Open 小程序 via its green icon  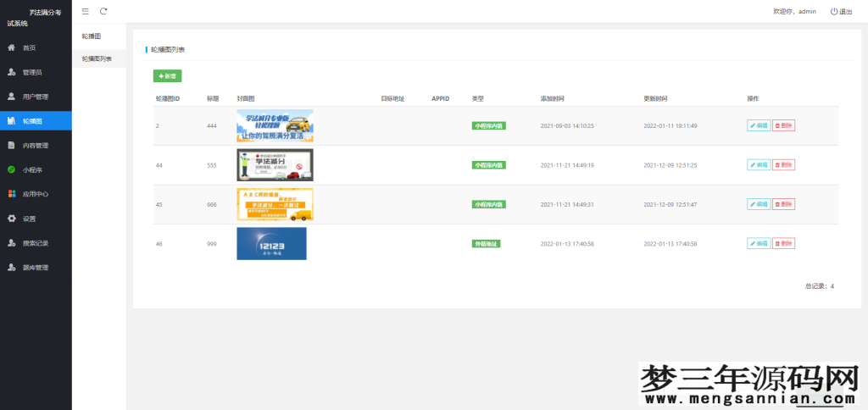tap(11, 169)
